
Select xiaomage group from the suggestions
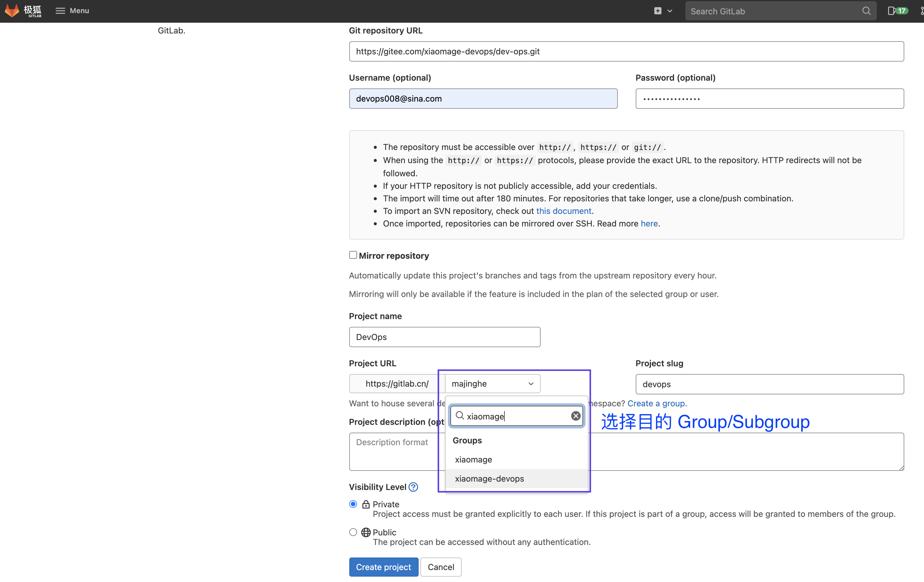tap(473, 459)
